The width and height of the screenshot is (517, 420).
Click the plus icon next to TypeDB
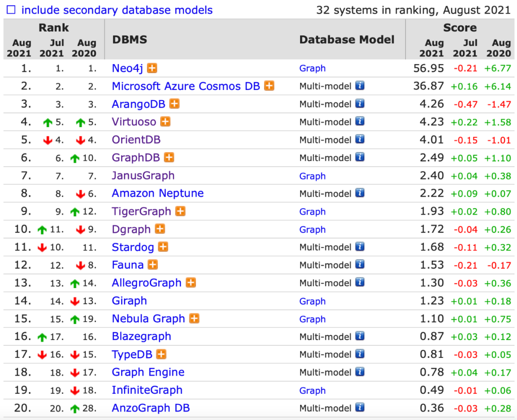161,354
